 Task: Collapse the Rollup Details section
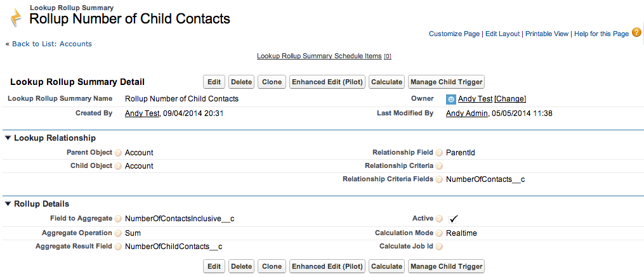8,204
